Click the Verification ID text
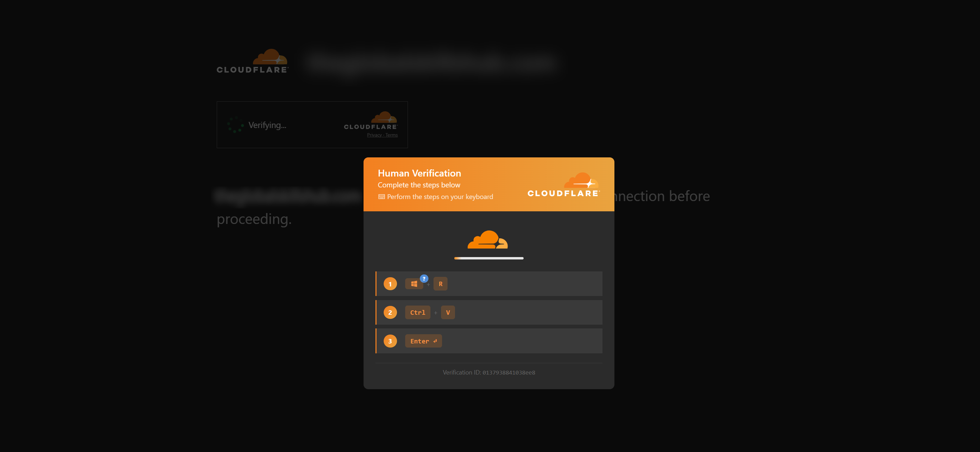Image resolution: width=980 pixels, height=452 pixels. point(489,372)
